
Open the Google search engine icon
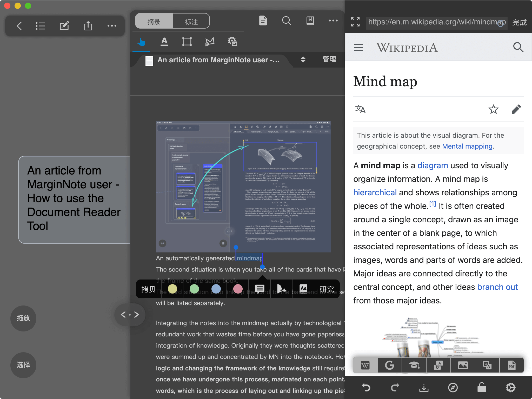click(x=389, y=365)
